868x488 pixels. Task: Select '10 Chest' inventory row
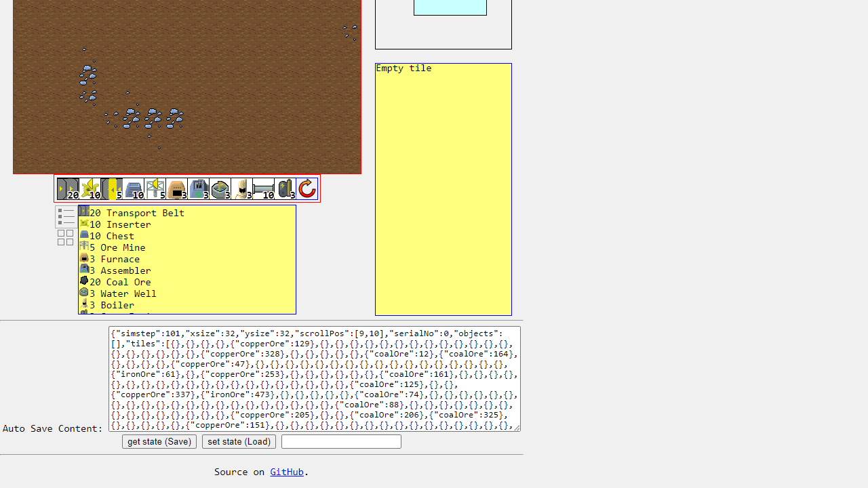pyautogui.click(x=186, y=235)
